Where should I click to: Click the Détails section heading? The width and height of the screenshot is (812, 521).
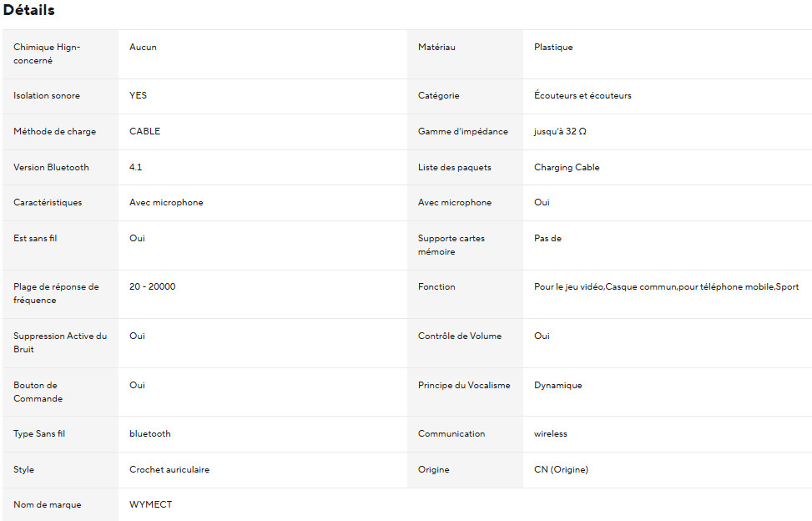click(29, 11)
